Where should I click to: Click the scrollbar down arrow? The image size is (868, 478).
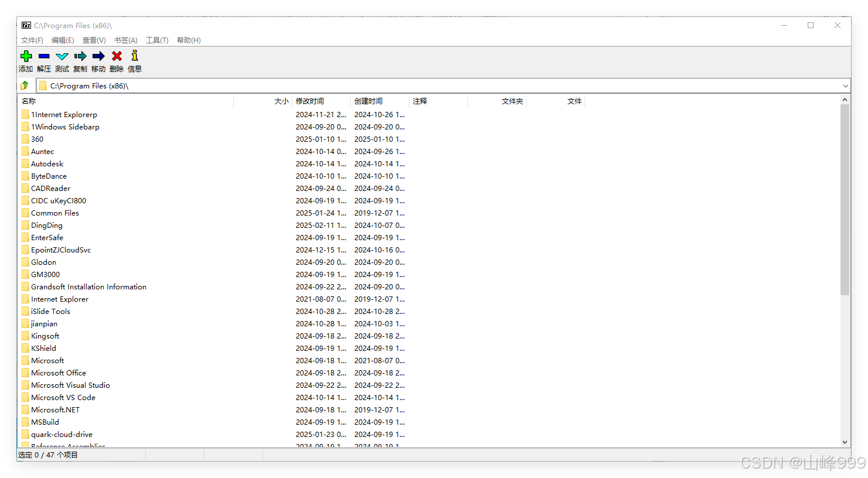click(x=845, y=442)
